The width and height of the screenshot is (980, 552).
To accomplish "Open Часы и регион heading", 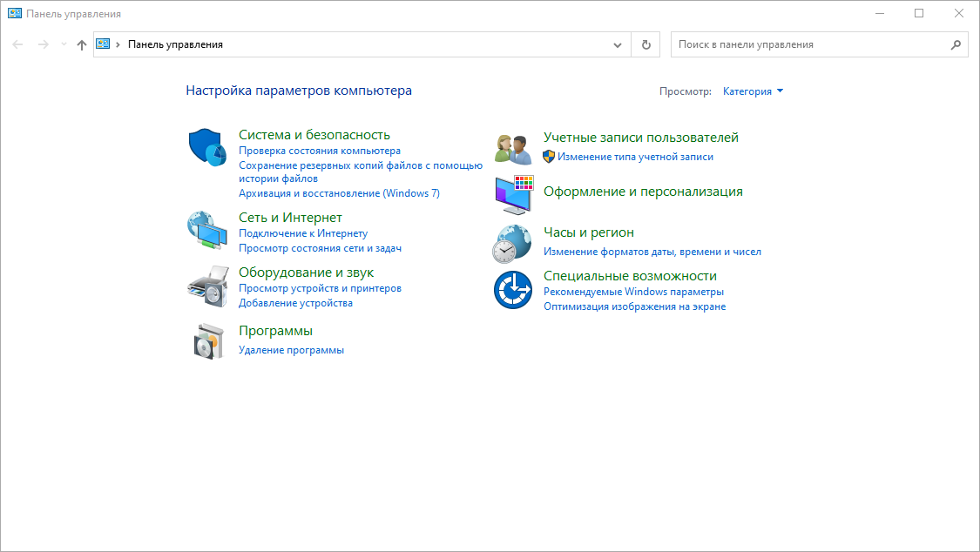I will pyautogui.click(x=589, y=232).
